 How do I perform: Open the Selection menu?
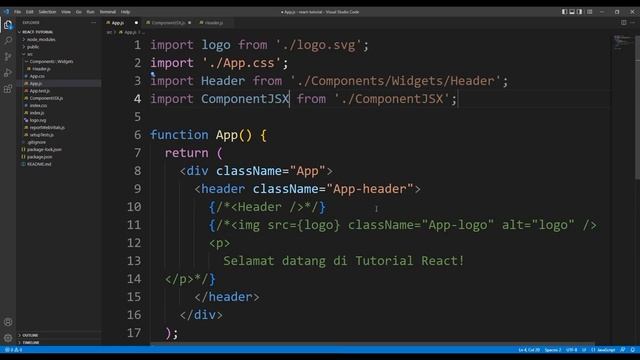47,12
